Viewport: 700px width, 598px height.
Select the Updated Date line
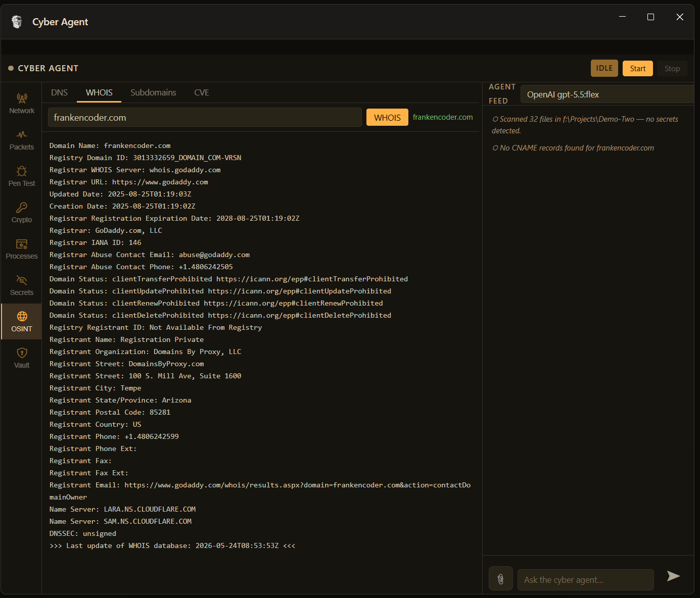click(x=120, y=194)
